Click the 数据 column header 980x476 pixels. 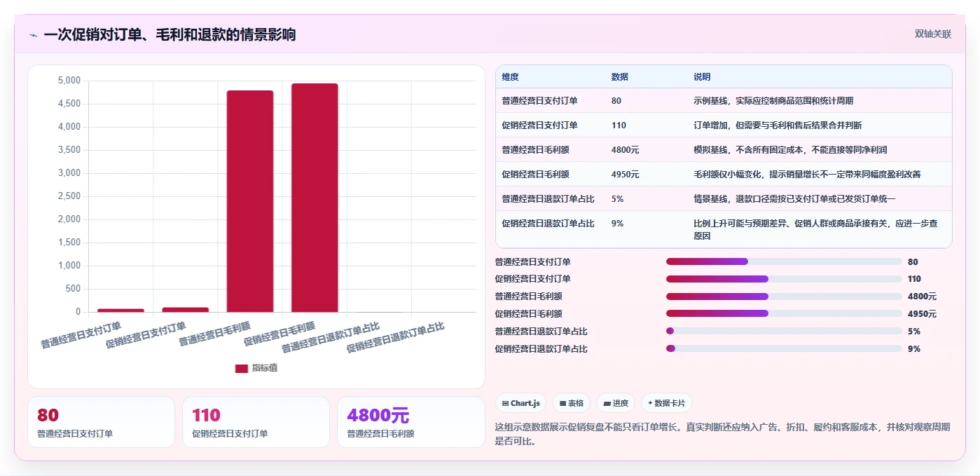(x=619, y=76)
